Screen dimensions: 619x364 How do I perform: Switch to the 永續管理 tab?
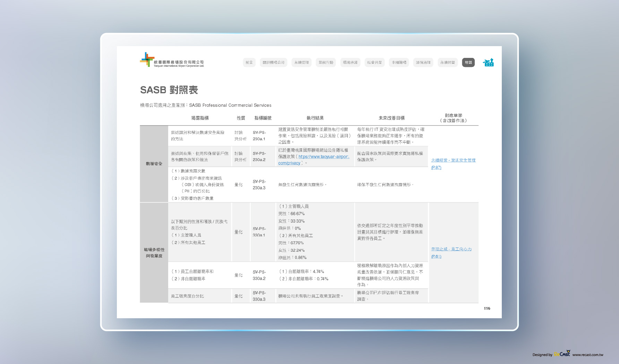pyautogui.click(x=301, y=62)
